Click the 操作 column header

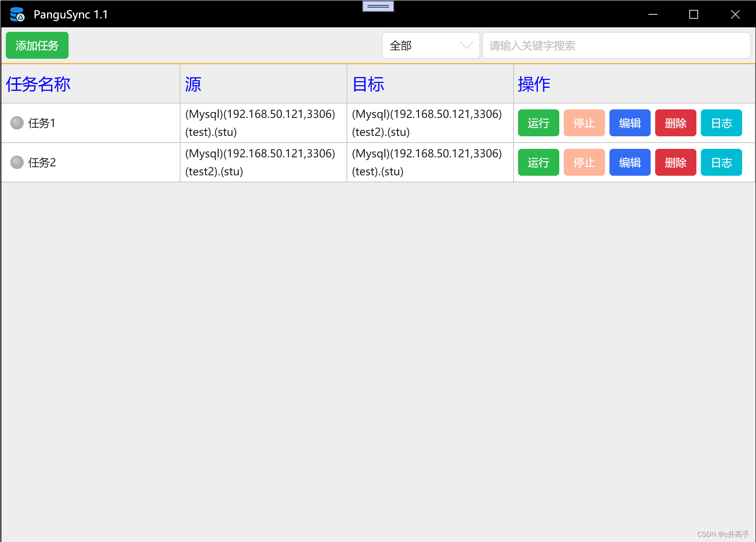pos(634,84)
